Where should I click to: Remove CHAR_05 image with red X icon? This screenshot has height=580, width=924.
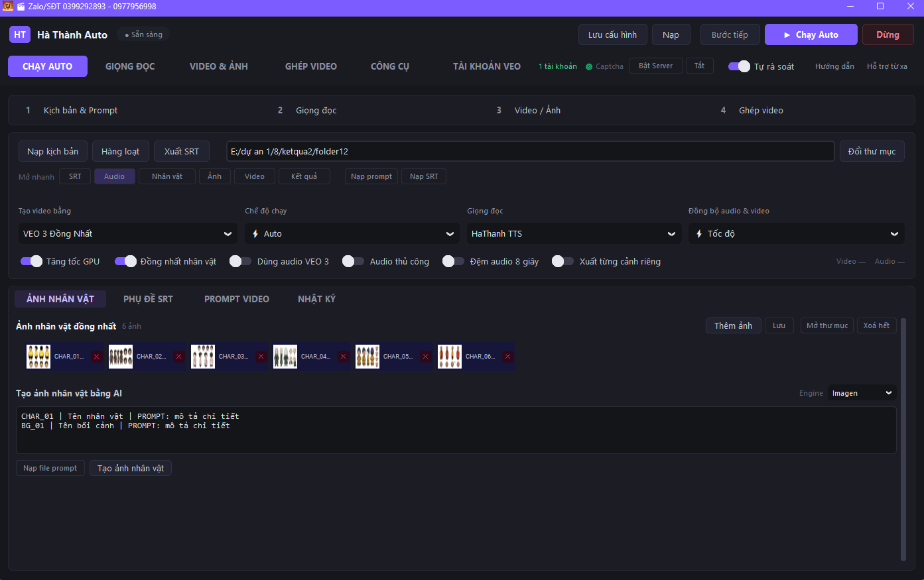425,357
